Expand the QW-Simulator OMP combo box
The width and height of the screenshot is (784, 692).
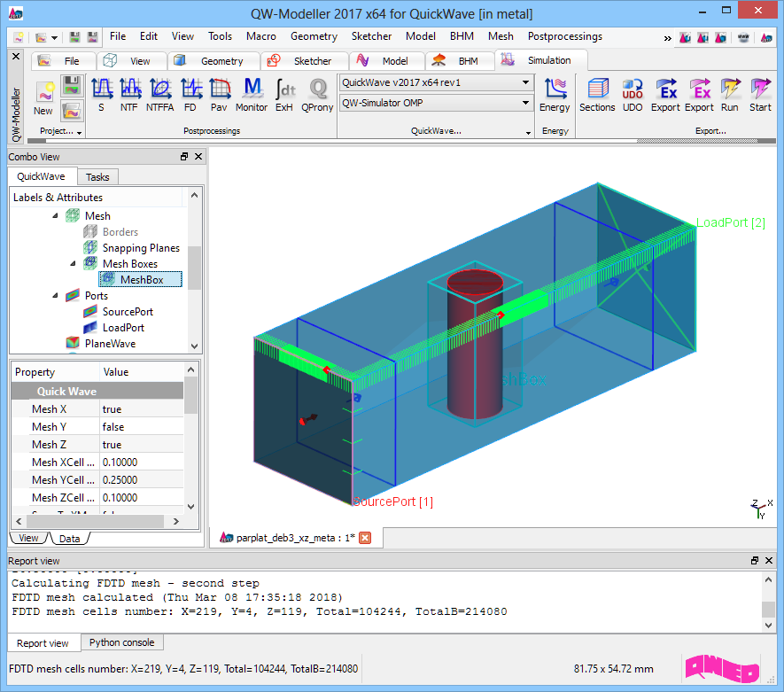(436, 103)
